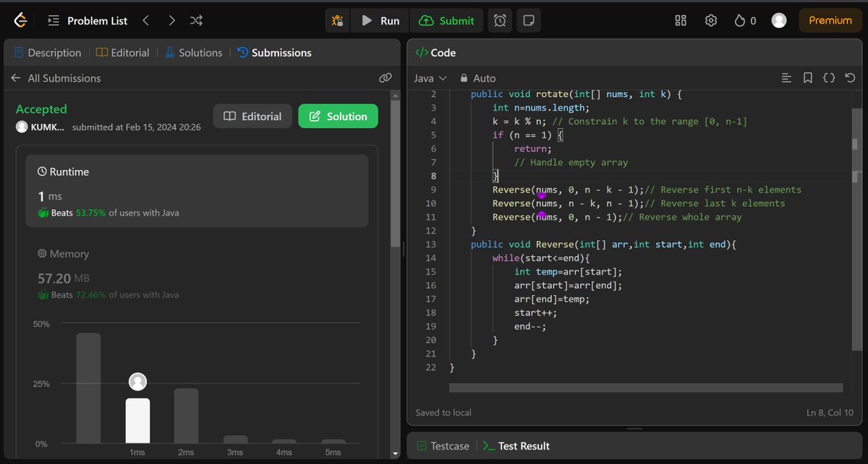Image resolution: width=868 pixels, height=464 pixels.
Task: Switch to the Solutions tab
Action: 193,53
